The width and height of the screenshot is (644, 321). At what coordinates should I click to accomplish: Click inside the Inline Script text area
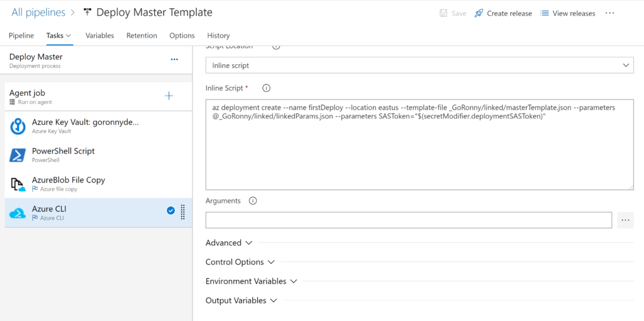419,145
